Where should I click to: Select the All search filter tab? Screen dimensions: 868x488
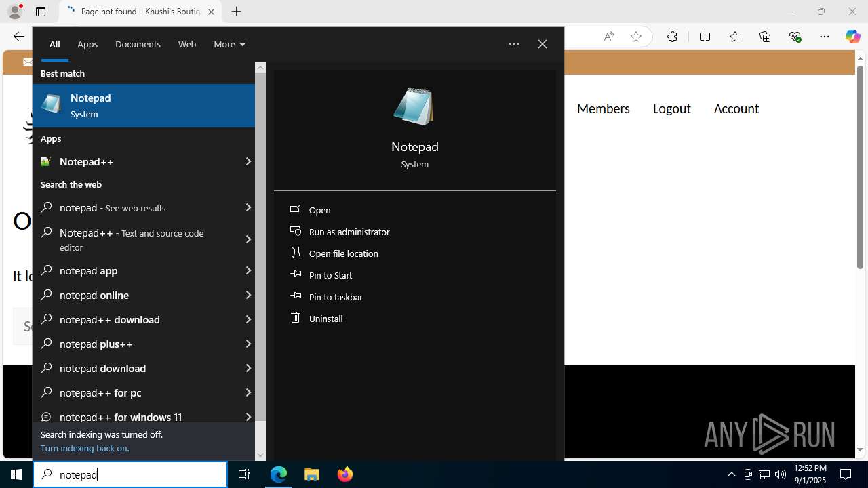[54, 44]
